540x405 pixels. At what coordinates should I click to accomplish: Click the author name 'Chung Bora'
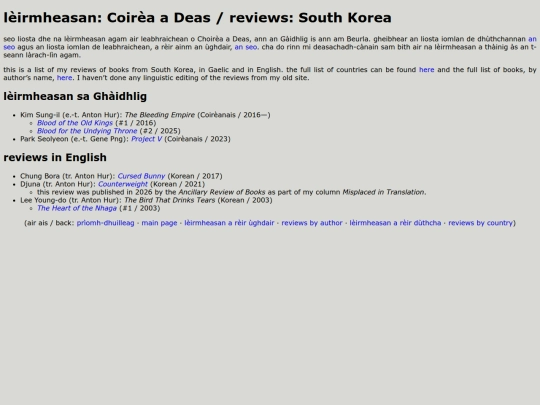coord(40,176)
